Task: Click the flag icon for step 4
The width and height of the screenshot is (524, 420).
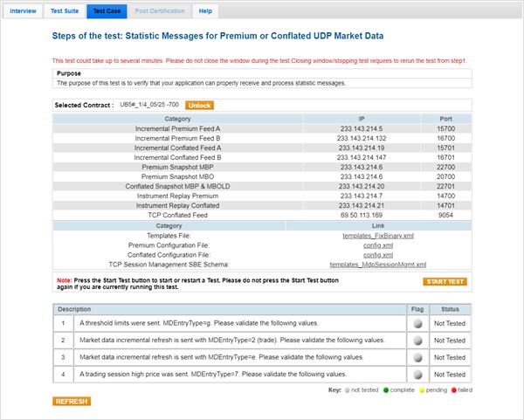Action: [x=418, y=375]
